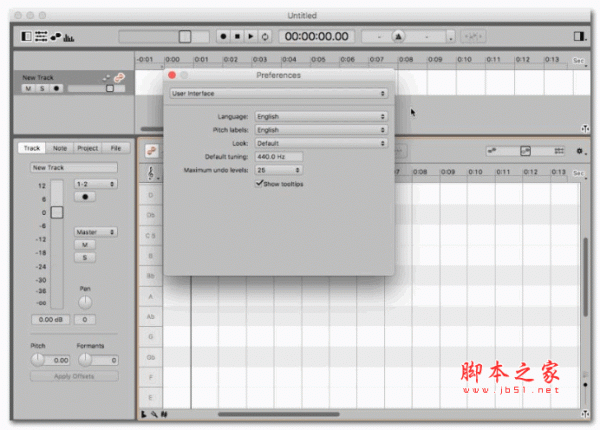600x430 pixels.
Task: Open the treble clef menu in note editor
Action: (152, 173)
